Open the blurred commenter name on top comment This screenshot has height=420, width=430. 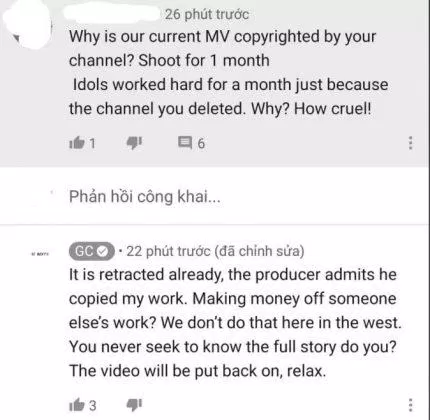pyautogui.click(x=112, y=14)
